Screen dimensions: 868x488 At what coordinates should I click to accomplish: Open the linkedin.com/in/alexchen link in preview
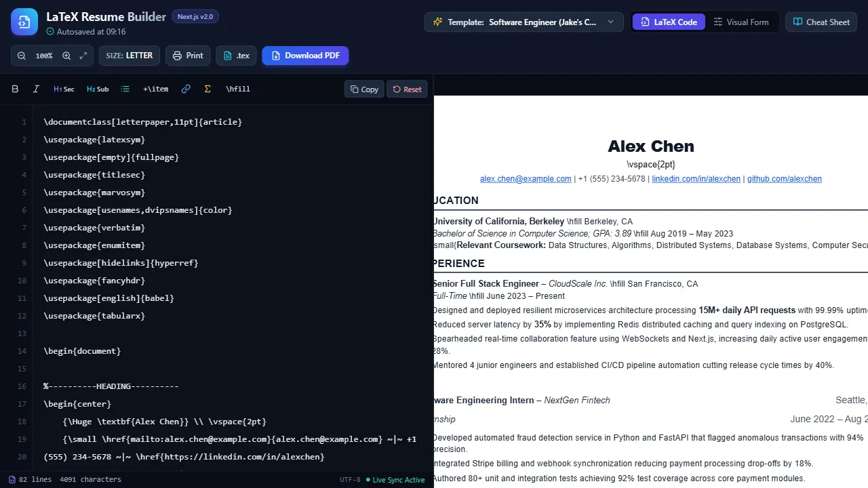click(x=696, y=179)
